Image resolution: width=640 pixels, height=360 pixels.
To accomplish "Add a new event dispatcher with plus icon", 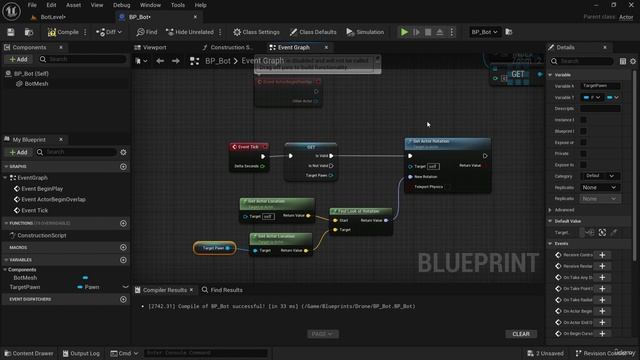I will click(x=123, y=299).
